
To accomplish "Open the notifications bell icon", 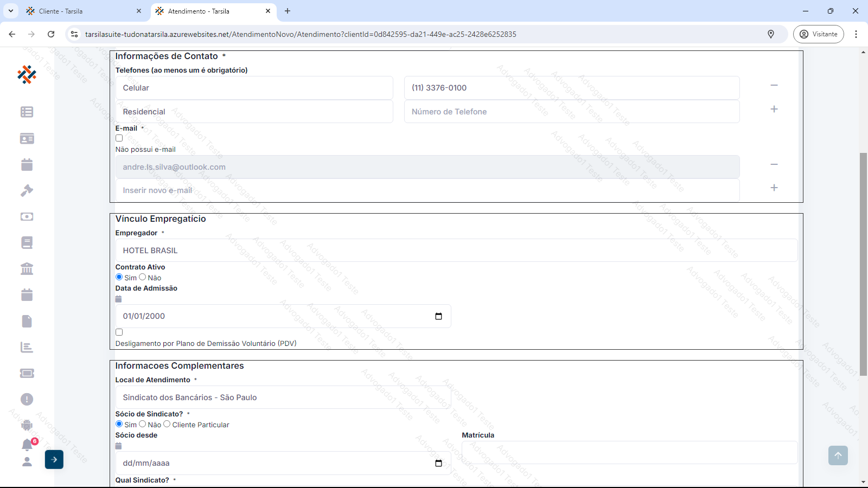I will click(27, 445).
